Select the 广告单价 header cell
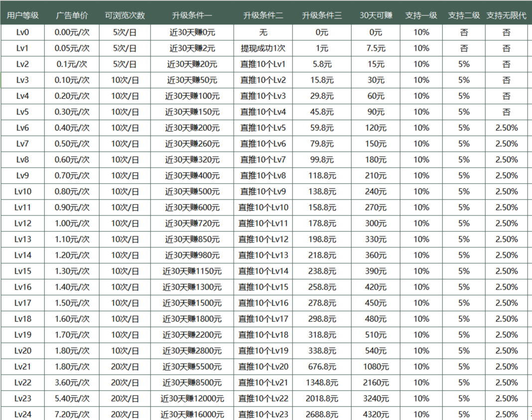The image size is (532, 420). click(x=72, y=15)
